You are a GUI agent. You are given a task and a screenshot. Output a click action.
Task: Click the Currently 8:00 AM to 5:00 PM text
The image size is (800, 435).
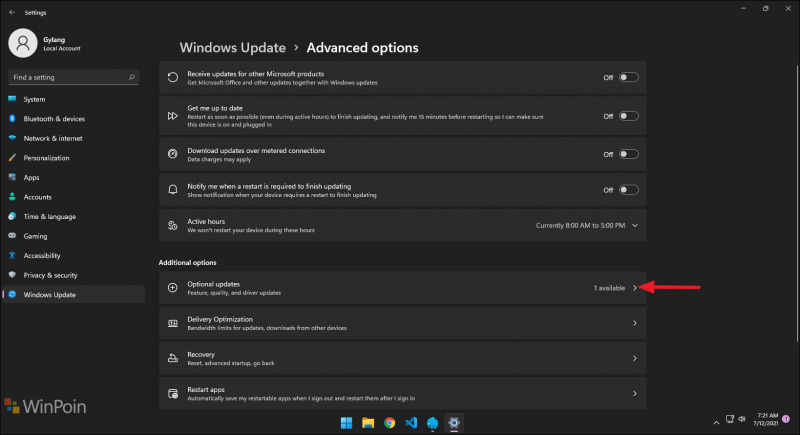(581, 225)
